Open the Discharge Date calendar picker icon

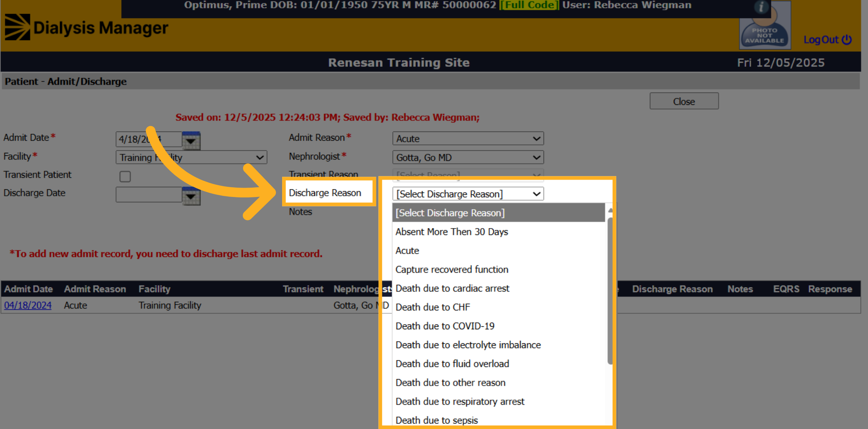click(191, 196)
